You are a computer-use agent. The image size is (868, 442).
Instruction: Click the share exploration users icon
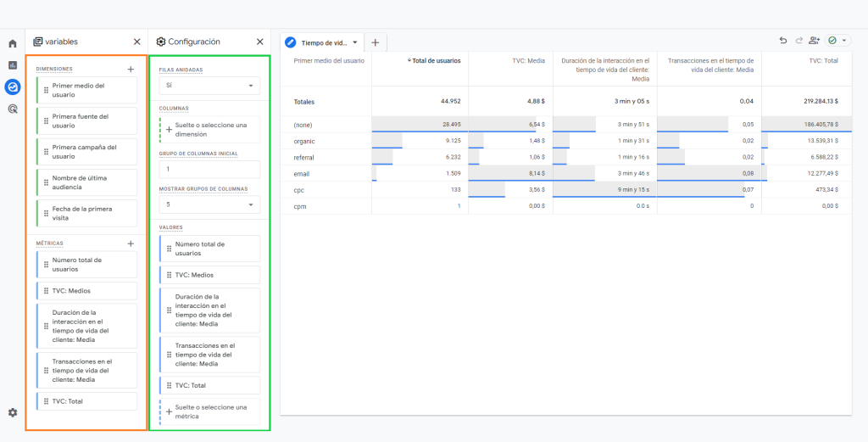pyautogui.click(x=813, y=41)
